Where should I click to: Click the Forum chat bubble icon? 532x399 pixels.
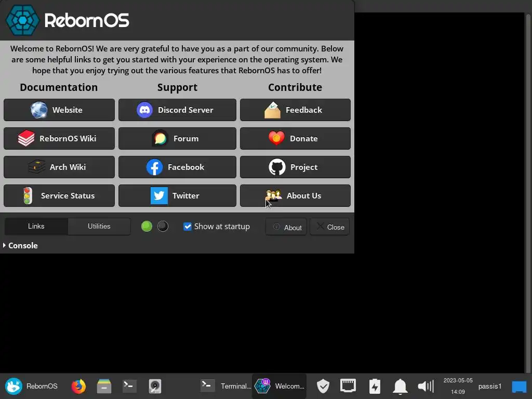point(160,138)
